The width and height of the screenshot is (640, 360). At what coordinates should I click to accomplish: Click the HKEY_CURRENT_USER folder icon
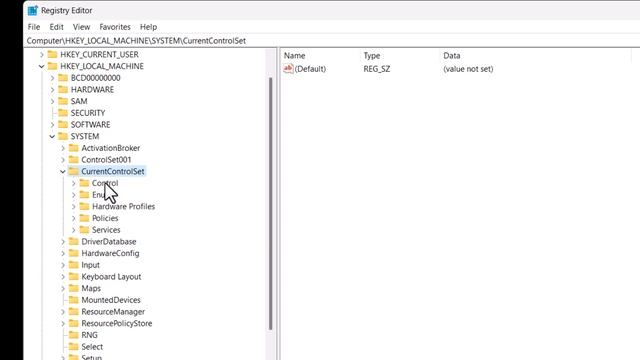(x=52, y=54)
